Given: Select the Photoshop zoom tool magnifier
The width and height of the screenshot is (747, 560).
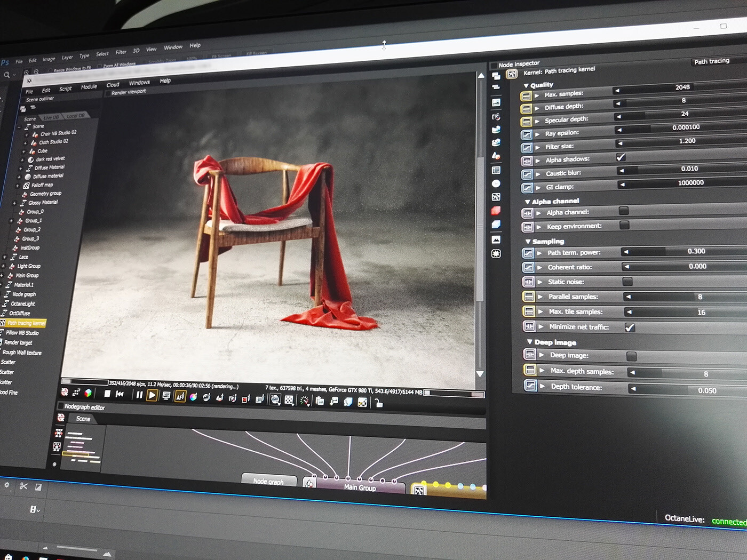Looking at the screenshot, I should 7,75.
